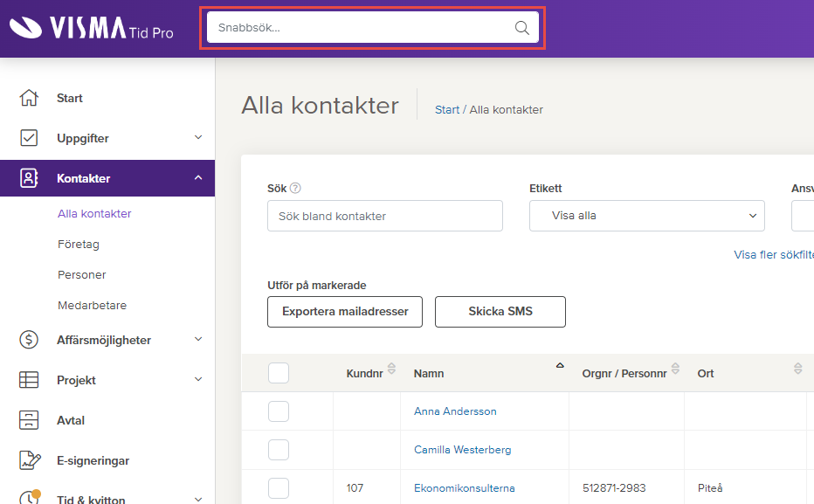Click the Start home icon in sidebar
Viewport: 814px width, 504px height.
(x=29, y=98)
